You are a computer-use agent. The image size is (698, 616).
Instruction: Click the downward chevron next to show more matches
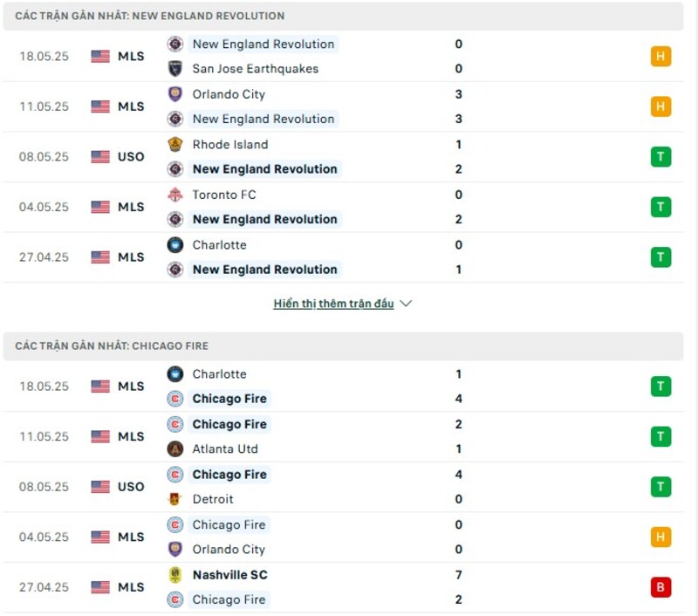pos(405,304)
